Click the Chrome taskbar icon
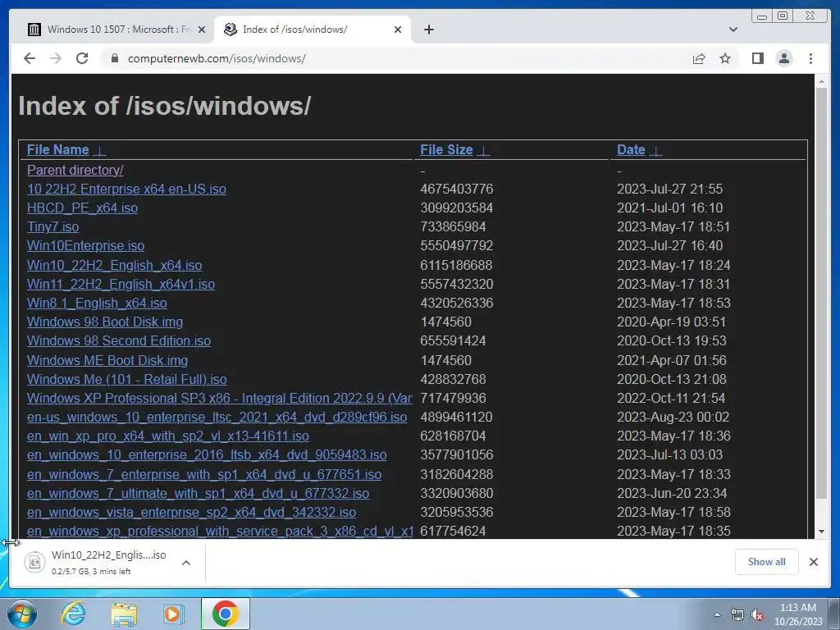The height and width of the screenshot is (630, 840). tap(225, 614)
